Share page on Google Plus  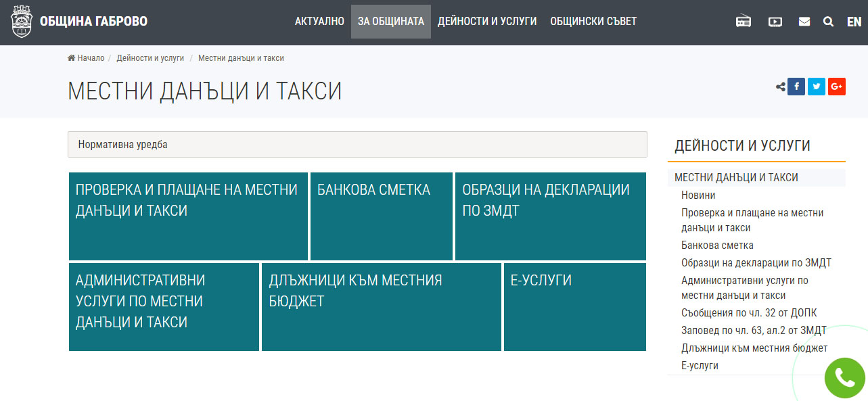click(x=837, y=87)
